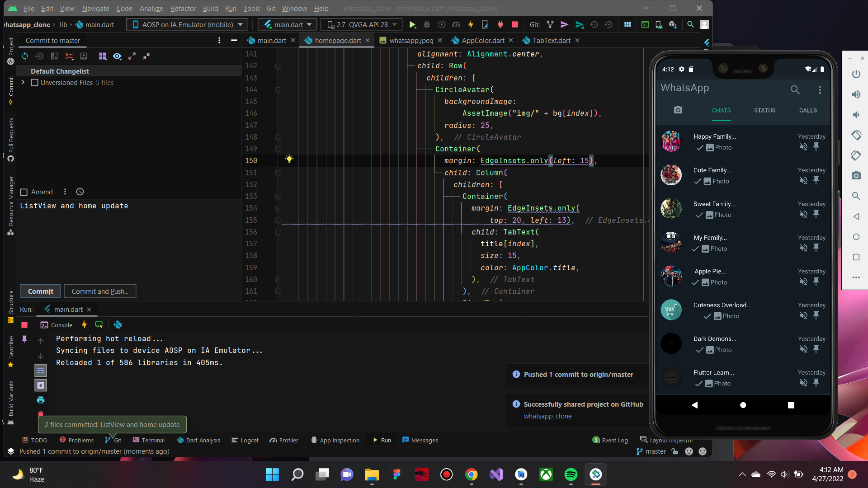Run the app with the Run button

coord(412,25)
